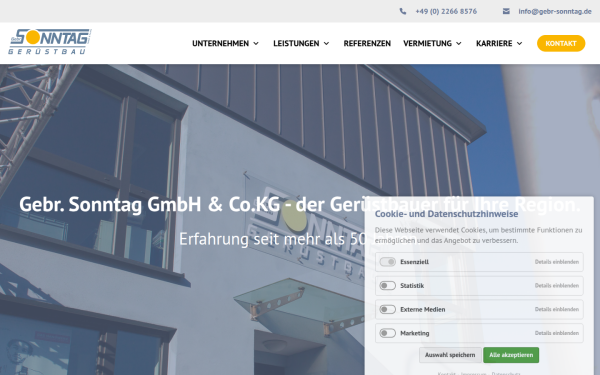The width and height of the screenshot is (600, 375).
Task: Open the Karriere menu
Action: (x=494, y=44)
